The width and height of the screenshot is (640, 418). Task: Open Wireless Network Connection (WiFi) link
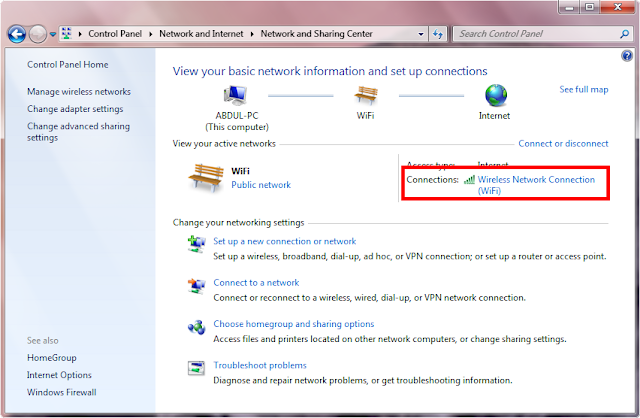coord(536,185)
